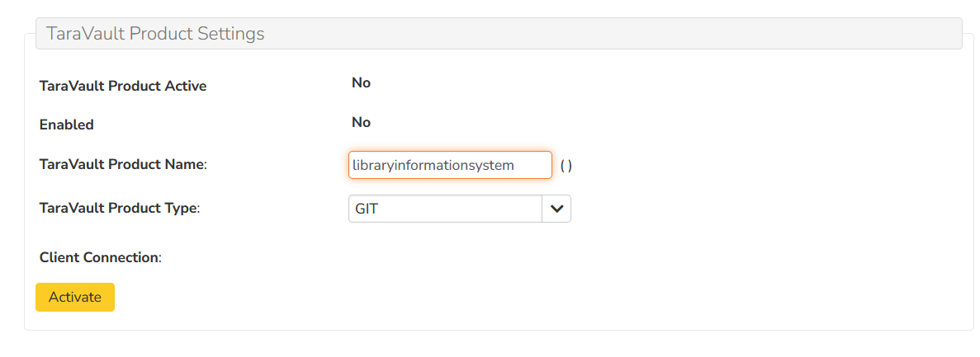Viewport: 980px width, 357px height.
Task: Click the word Active in the first row label
Action: point(186,86)
